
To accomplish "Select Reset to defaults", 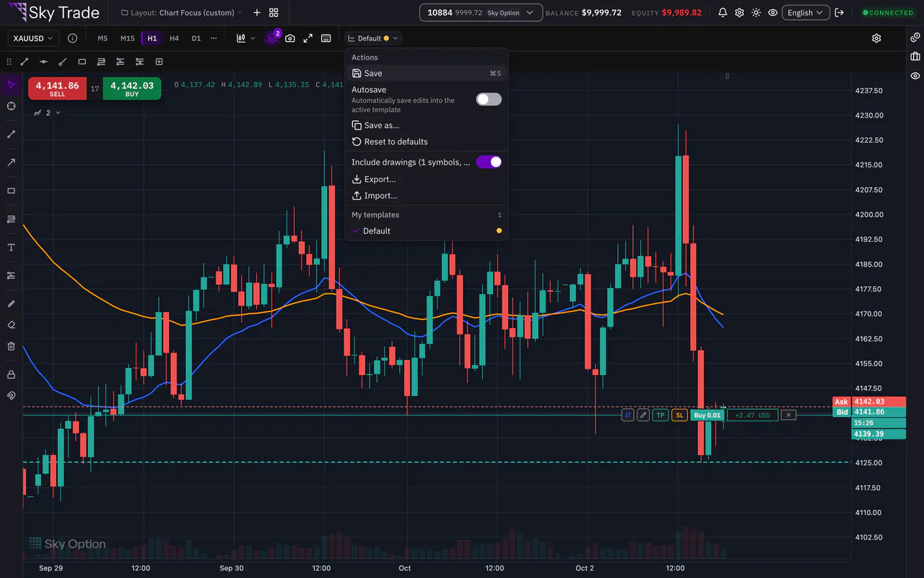I will pos(427,142).
